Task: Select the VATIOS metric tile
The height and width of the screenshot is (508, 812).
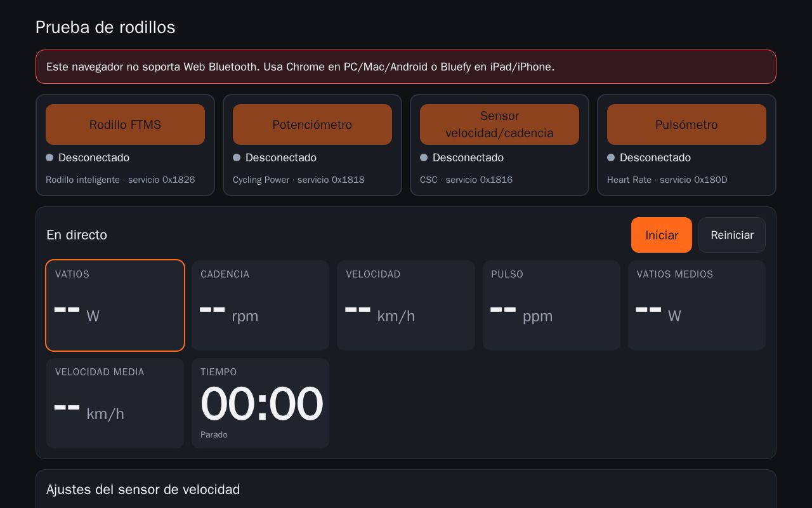Action: pyautogui.click(x=115, y=305)
